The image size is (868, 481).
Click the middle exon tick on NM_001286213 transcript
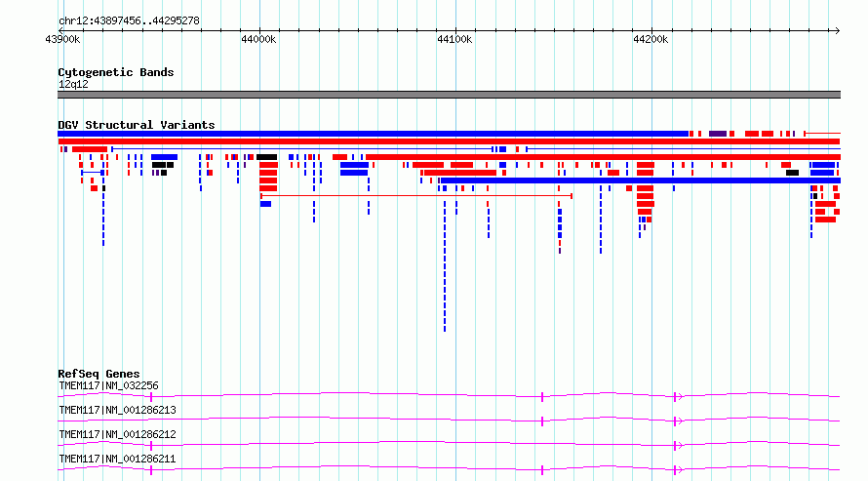[542, 421]
